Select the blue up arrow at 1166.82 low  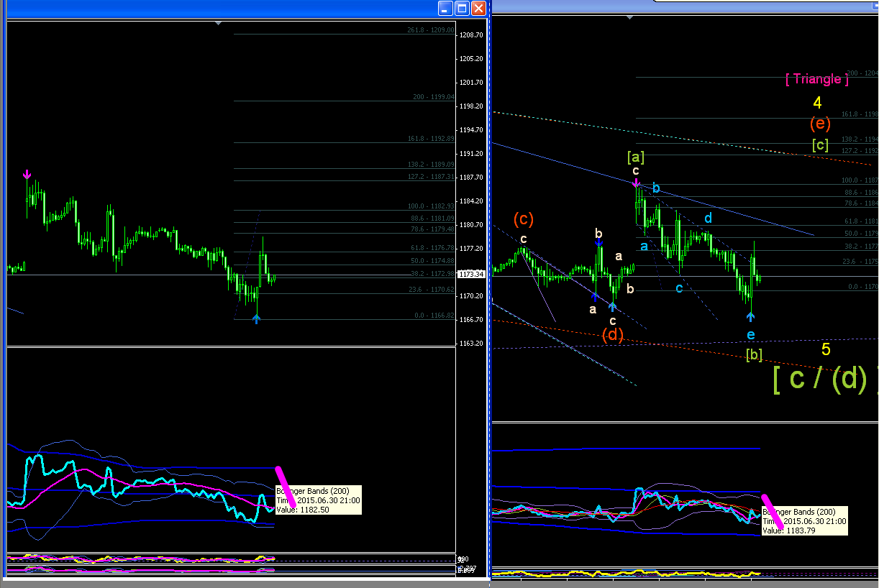[256, 319]
